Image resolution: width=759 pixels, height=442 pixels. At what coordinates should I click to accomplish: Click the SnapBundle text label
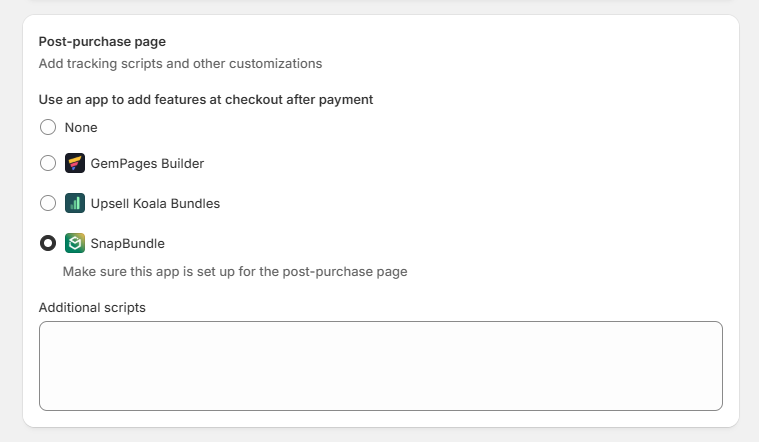pos(127,244)
